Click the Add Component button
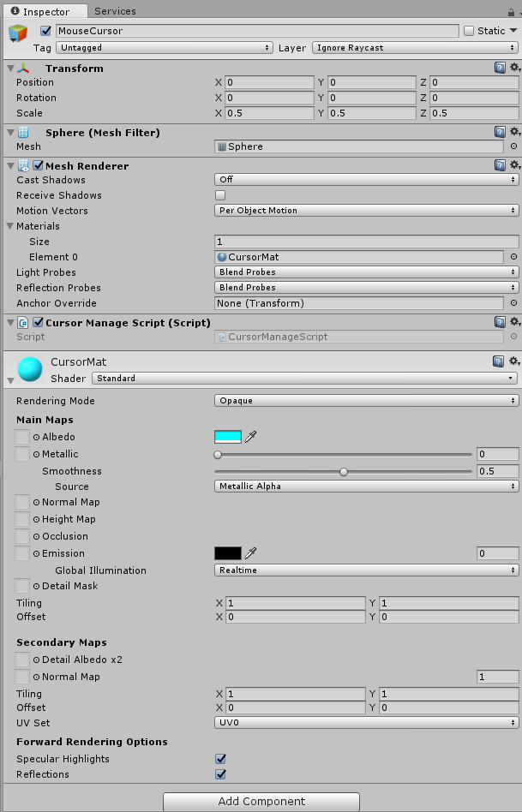Screen dimensions: 522x812 coord(261,802)
